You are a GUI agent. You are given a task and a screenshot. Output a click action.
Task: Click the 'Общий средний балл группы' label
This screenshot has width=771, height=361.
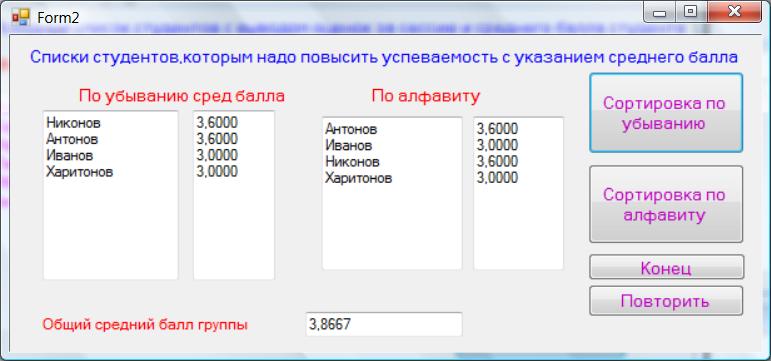145,325
